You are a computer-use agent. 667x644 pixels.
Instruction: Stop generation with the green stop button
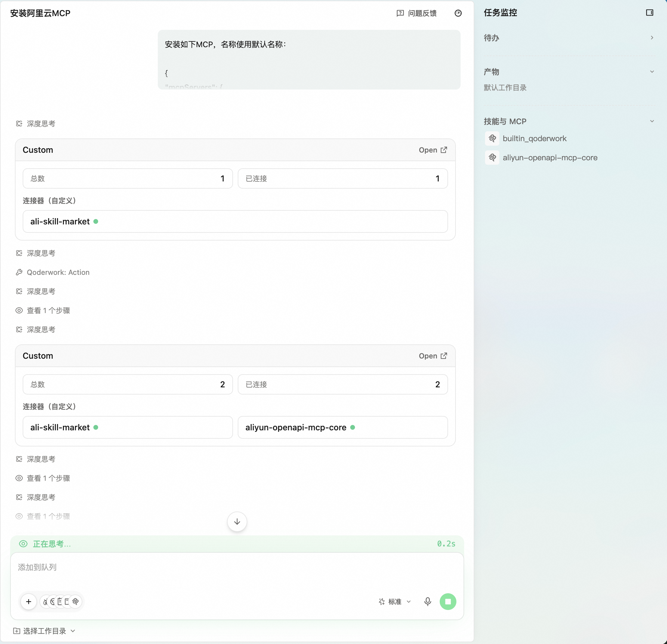448,602
